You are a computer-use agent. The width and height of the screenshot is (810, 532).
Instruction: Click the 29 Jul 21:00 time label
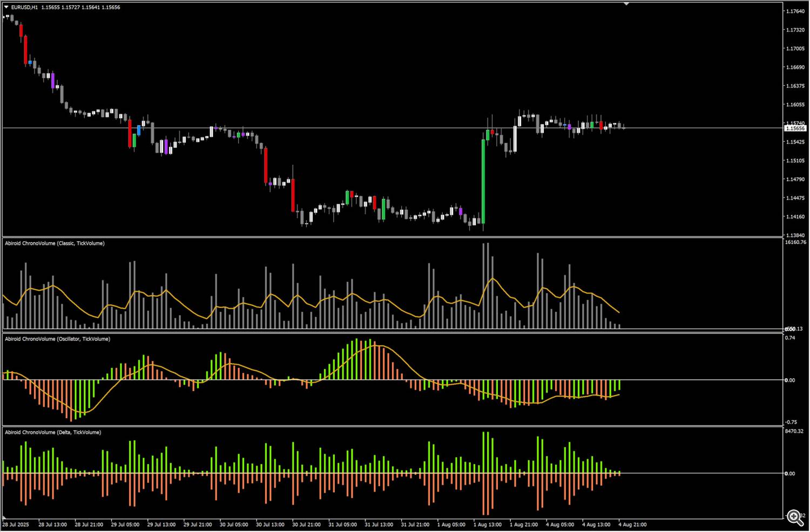198,524
